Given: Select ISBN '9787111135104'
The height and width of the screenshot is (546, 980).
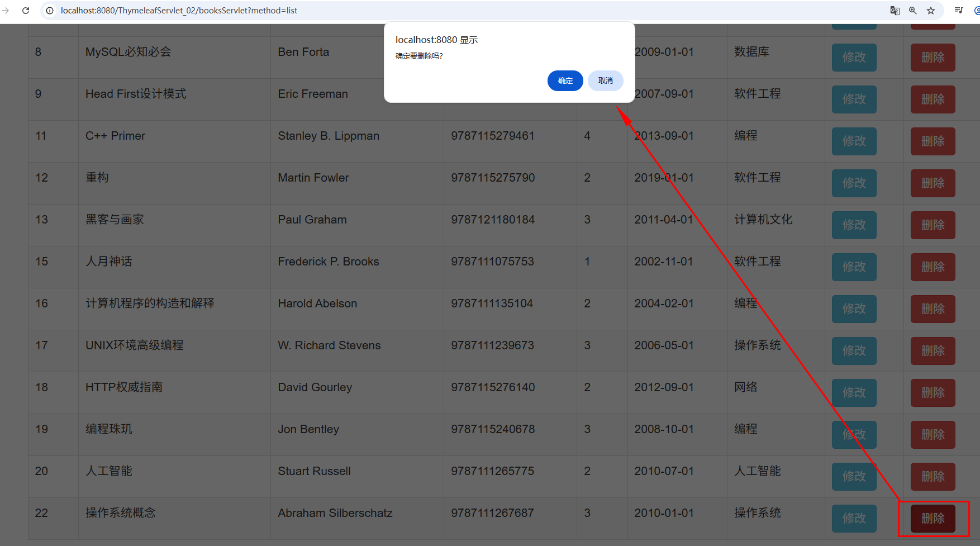Looking at the screenshot, I should (492, 303).
